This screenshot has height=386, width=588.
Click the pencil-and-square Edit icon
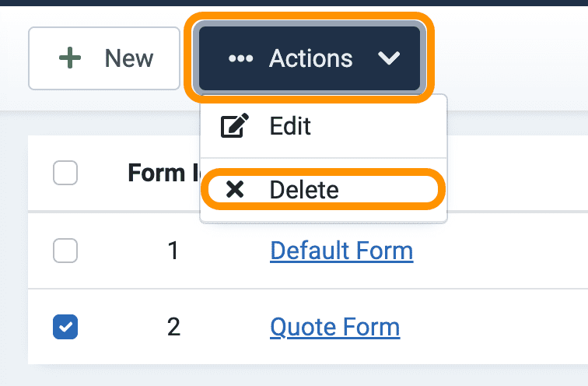(234, 125)
